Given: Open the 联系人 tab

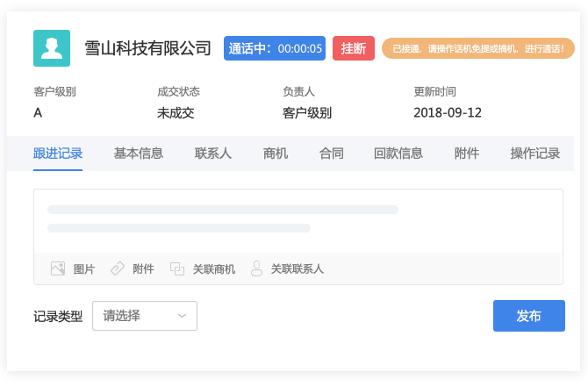Looking at the screenshot, I should (213, 154).
